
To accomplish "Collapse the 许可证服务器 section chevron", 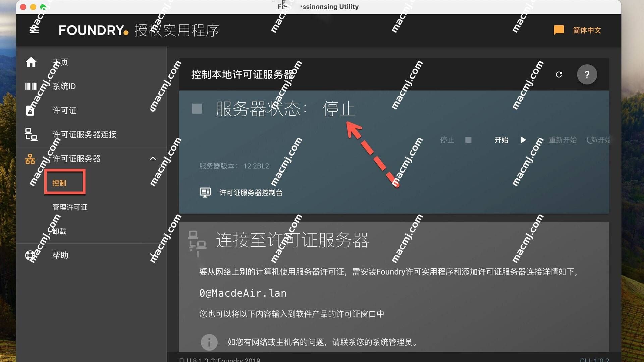I will (153, 158).
